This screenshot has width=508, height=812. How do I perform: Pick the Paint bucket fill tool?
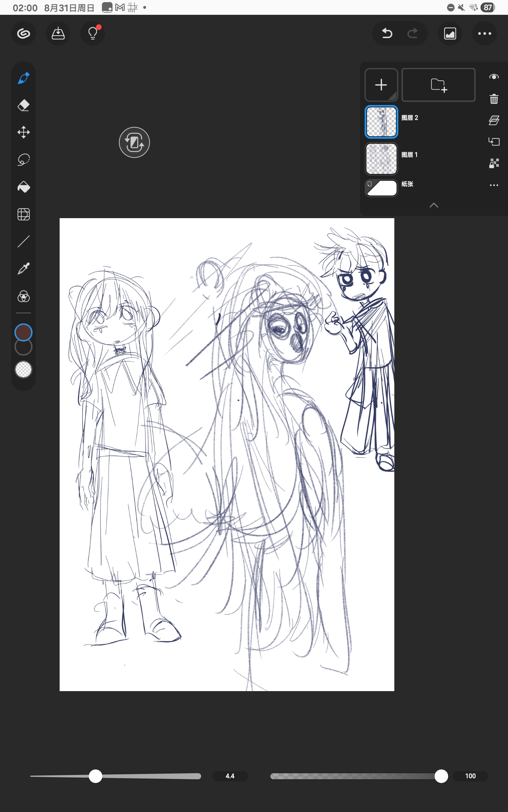pyautogui.click(x=24, y=187)
